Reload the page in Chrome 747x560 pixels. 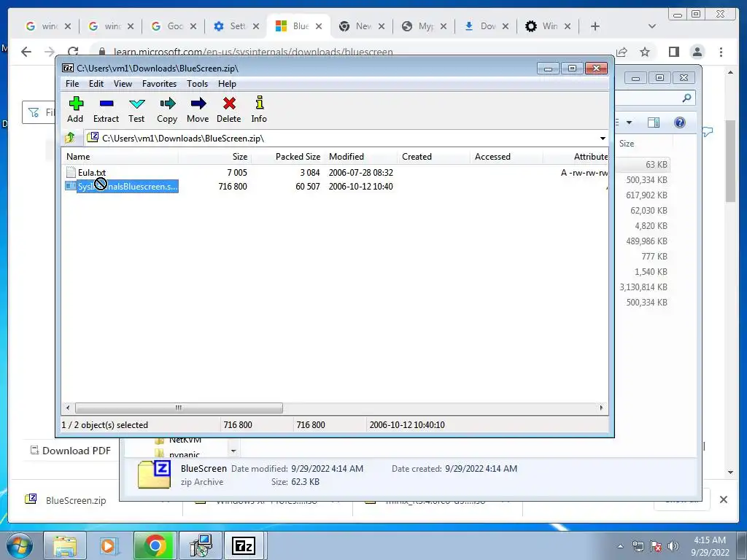[x=73, y=52]
